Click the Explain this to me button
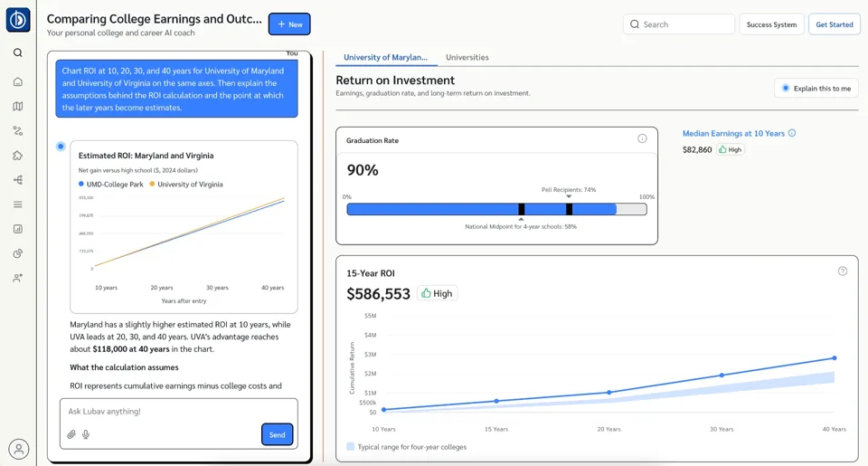868x466 pixels. click(816, 88)
